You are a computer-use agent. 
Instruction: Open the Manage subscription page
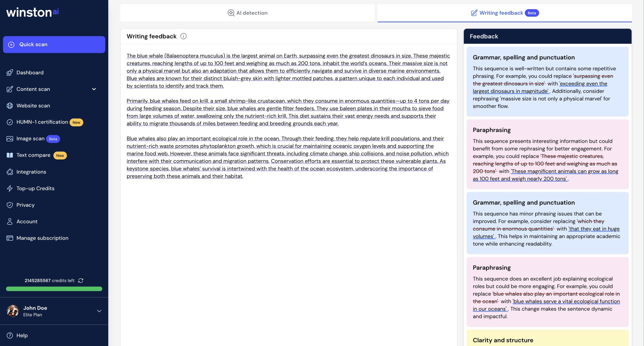pos(42,238)
